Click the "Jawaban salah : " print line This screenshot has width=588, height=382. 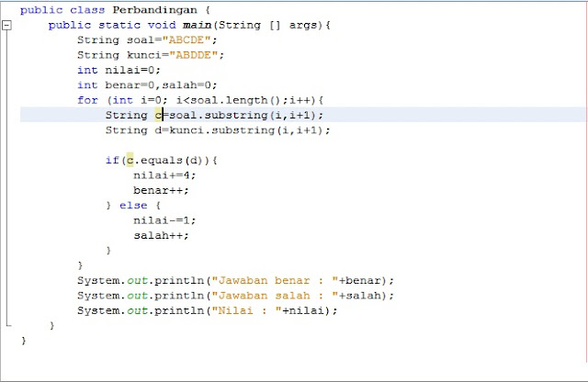click(x=235, y=296)
